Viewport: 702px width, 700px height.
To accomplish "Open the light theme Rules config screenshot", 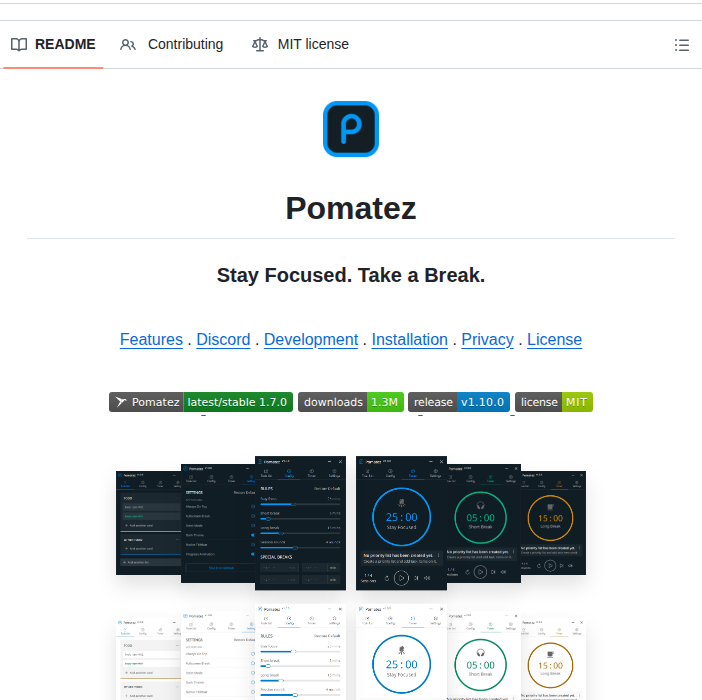I will (300, 652).
